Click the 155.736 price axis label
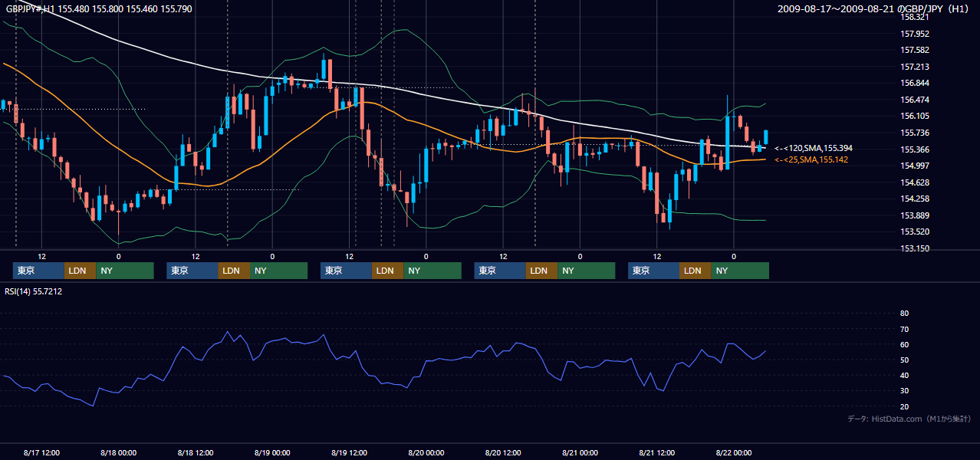980x460 pixels. [915, 133]
